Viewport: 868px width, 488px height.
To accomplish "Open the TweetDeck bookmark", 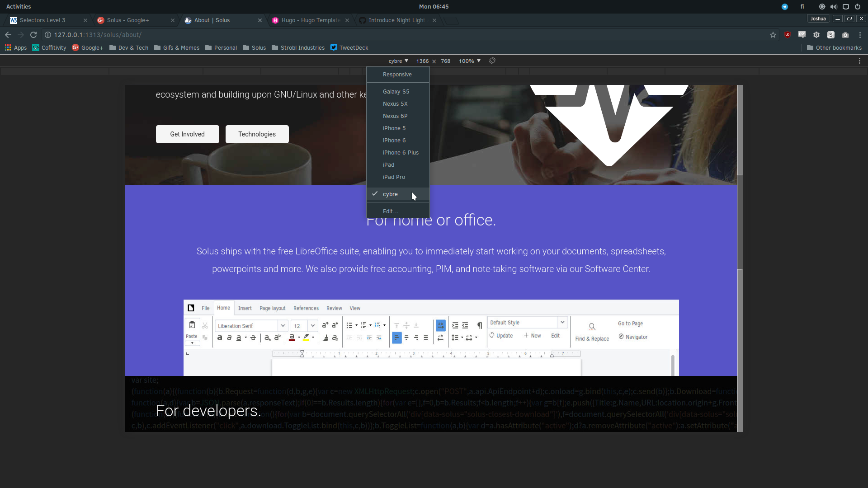I will point(349,47).
